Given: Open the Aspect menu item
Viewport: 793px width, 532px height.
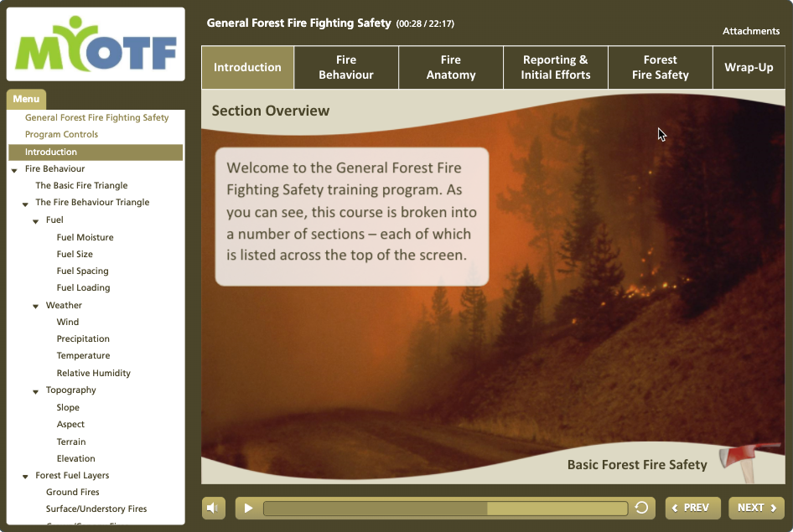Looking at the screenshot, I should [x=70, y=425].
